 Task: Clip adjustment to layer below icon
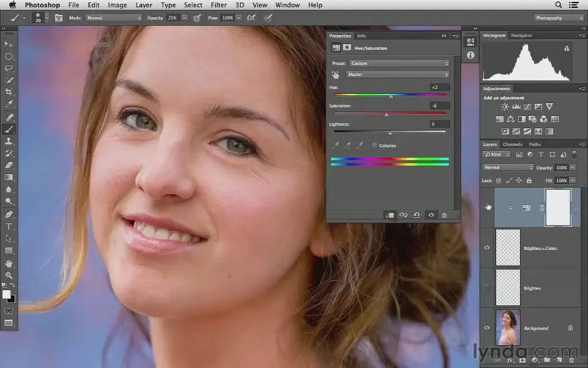(x=390, y=215)
